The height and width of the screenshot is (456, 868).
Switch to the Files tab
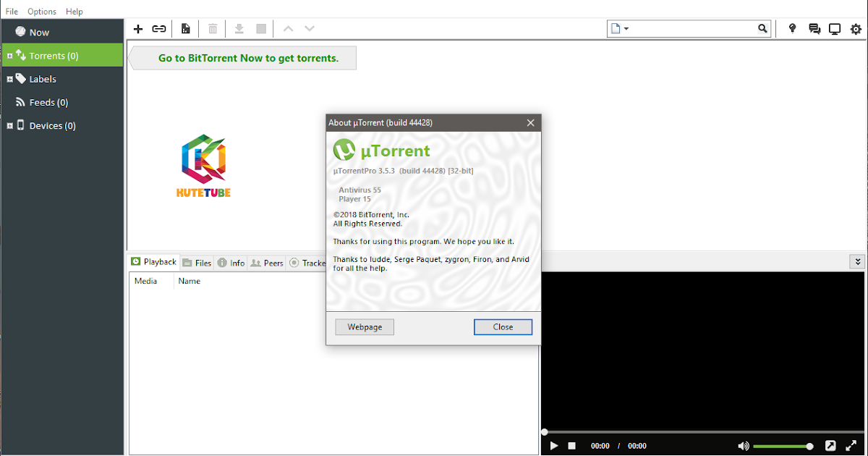[x=197, y=263]
